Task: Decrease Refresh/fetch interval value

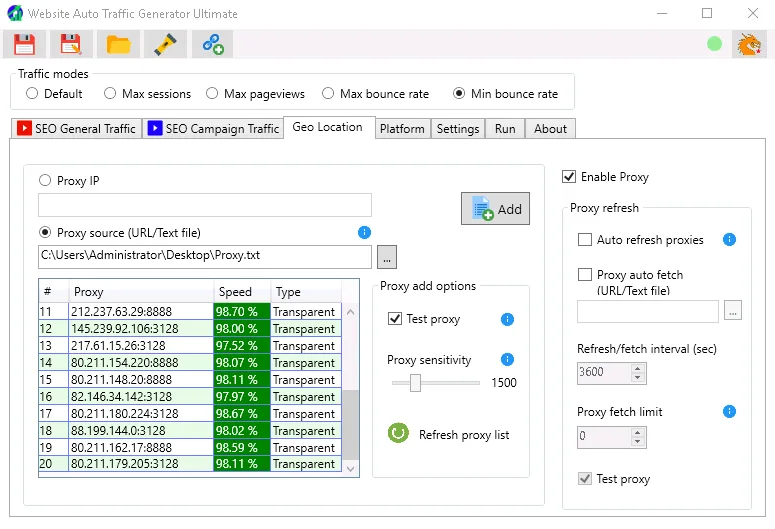Action: [638, 377]
